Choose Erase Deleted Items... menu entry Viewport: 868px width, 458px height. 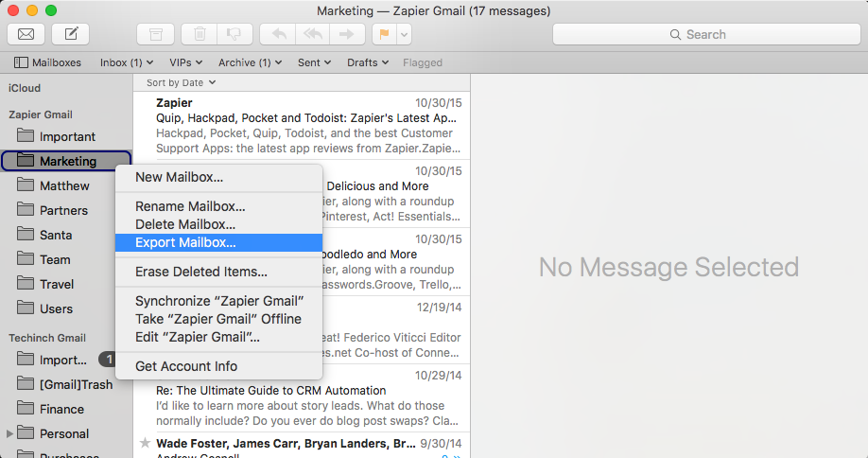(218, 272)
